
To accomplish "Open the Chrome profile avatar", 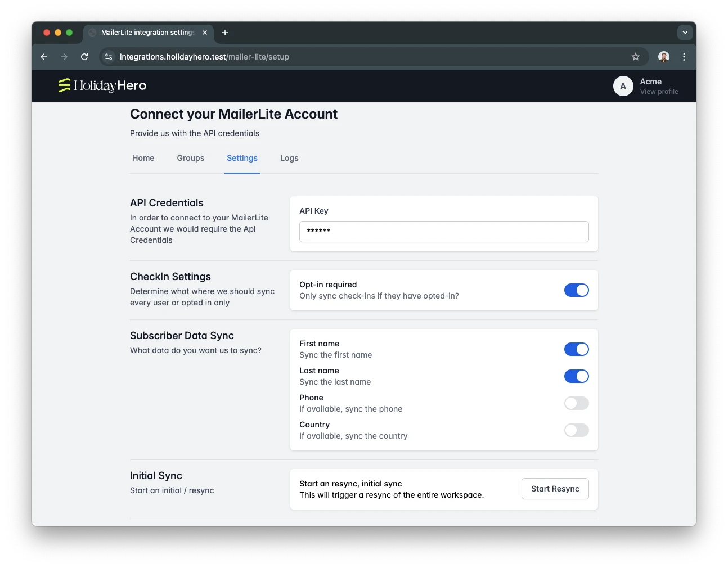I will pyautogui.click(x=664, y=57).
